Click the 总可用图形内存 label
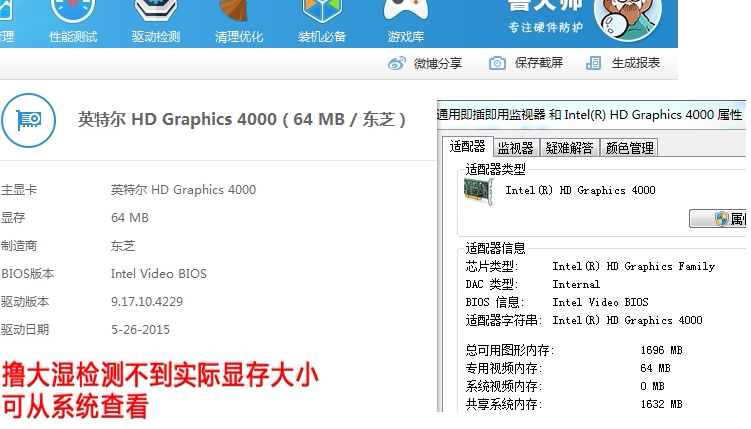Screen dimensions: 751x429 click(x=510, y=350)
